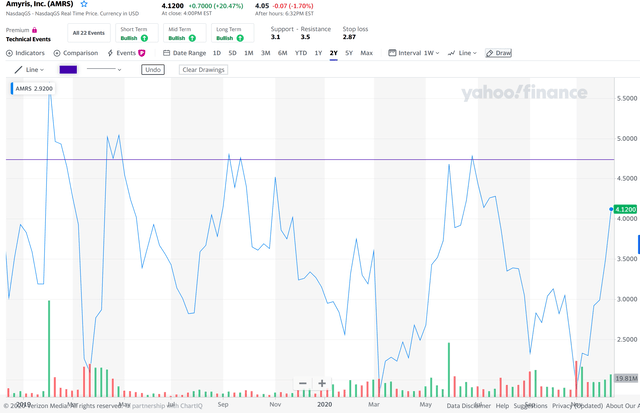
Task: Open the All 22 Events button
Action: (x=89, y=33)
